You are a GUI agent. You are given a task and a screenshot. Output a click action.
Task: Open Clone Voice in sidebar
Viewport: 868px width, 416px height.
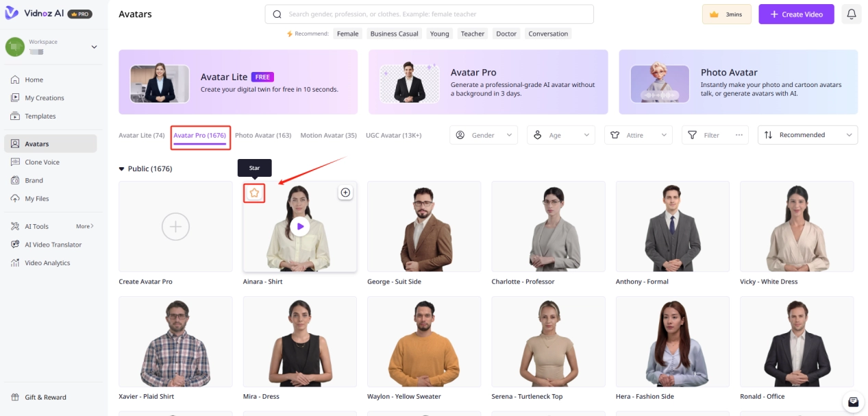pyautogui.click(x=42, y=162)
